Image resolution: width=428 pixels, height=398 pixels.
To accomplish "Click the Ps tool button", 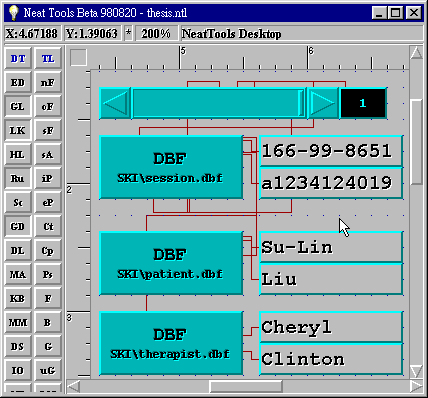I will click(48, 274).
